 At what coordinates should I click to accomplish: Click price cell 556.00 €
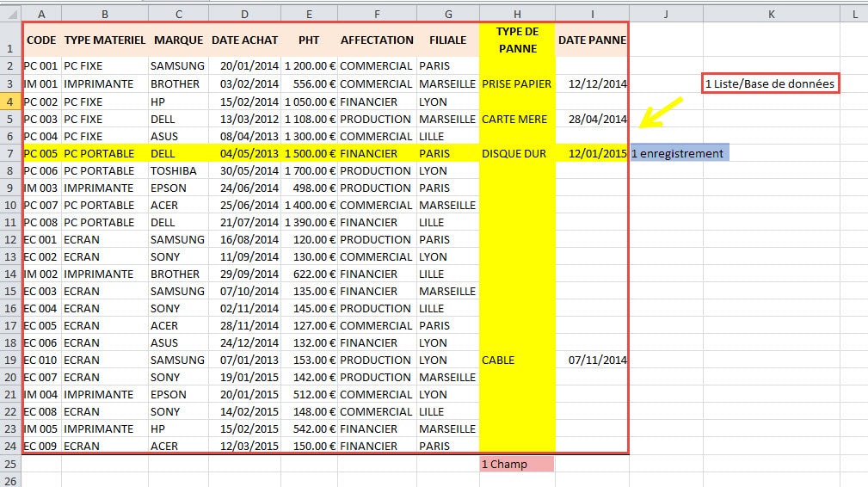click(x=309, y=83)
